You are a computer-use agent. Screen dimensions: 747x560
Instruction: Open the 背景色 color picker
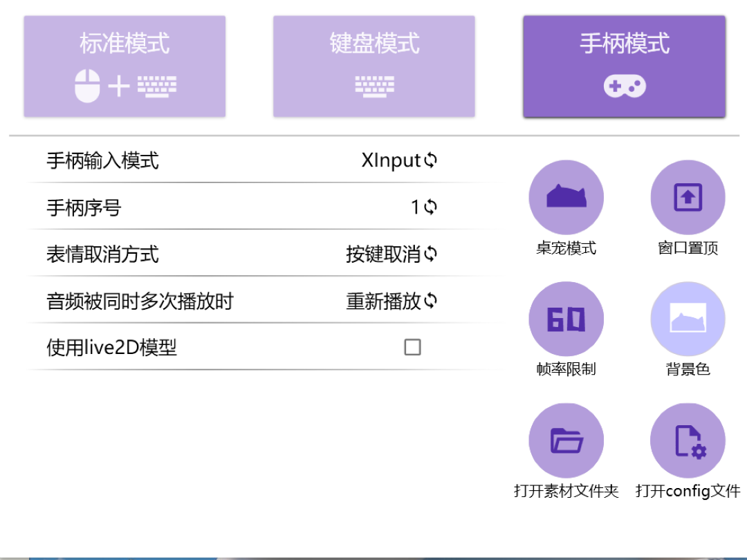click(688, 318)
